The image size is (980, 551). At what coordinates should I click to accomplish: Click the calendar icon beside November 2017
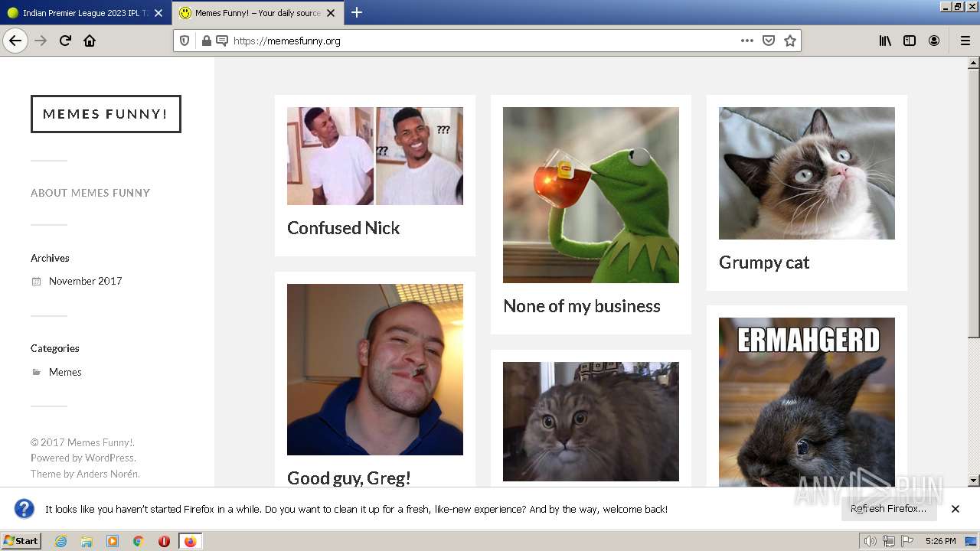pos(36,282)
